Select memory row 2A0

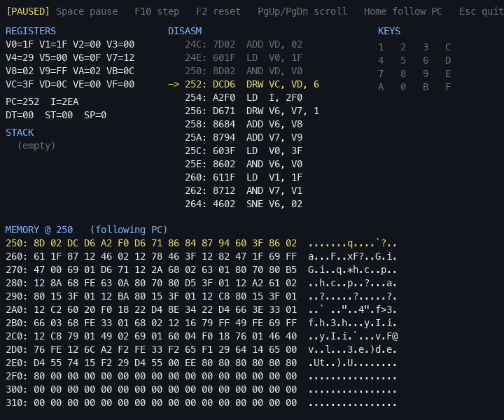[x=201, y=310]
